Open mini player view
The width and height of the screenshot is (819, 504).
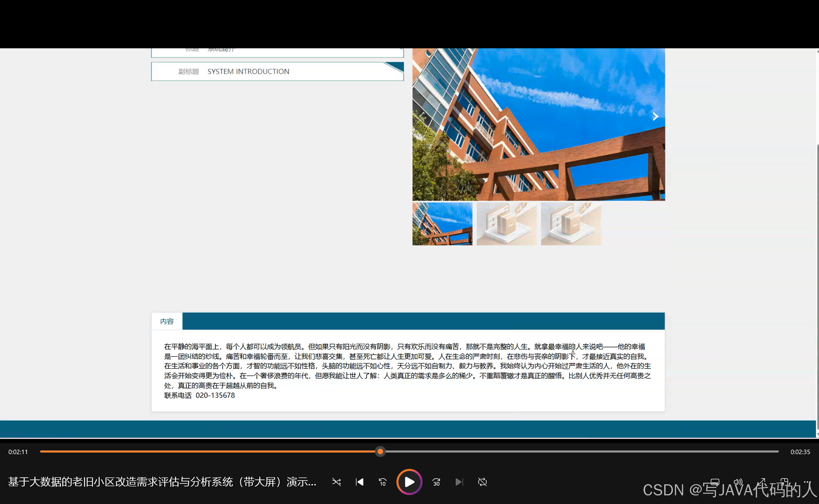pos(784,482)
